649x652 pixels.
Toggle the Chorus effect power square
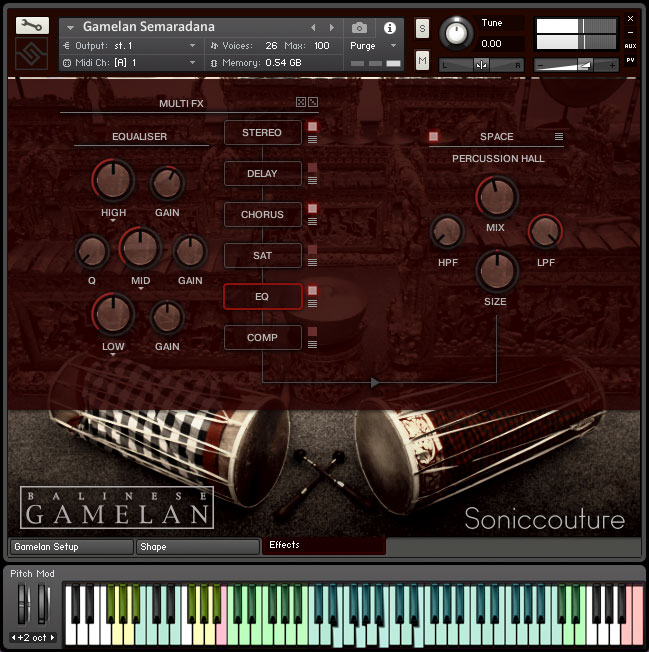tap(312, 208)
